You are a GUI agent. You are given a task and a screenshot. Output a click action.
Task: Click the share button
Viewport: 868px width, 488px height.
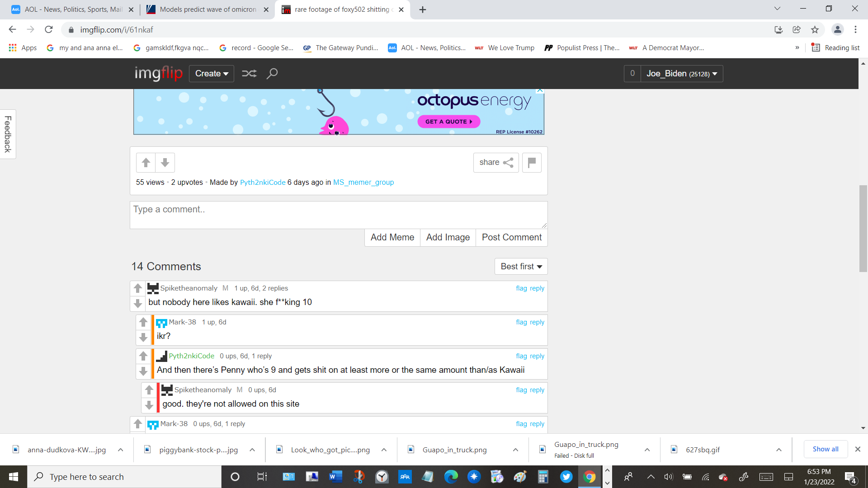pos(496,163)
